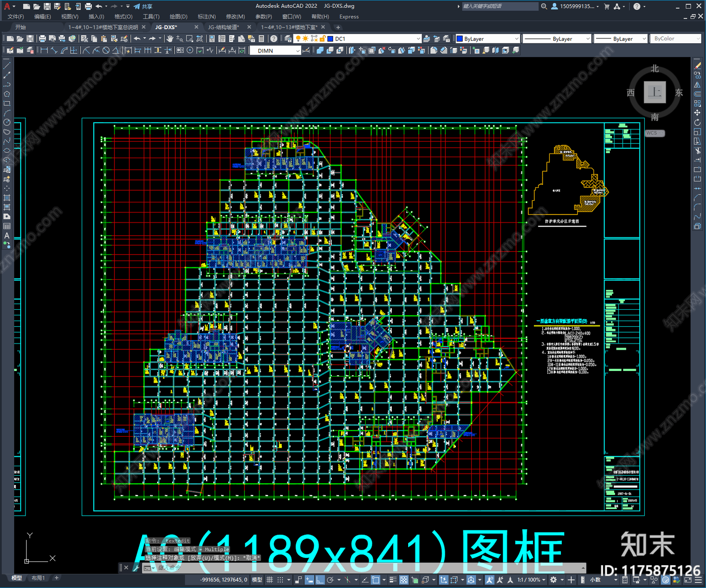Select the Erase tool in the modify toolbar
706x588 pixels.
tap(697, 66)
